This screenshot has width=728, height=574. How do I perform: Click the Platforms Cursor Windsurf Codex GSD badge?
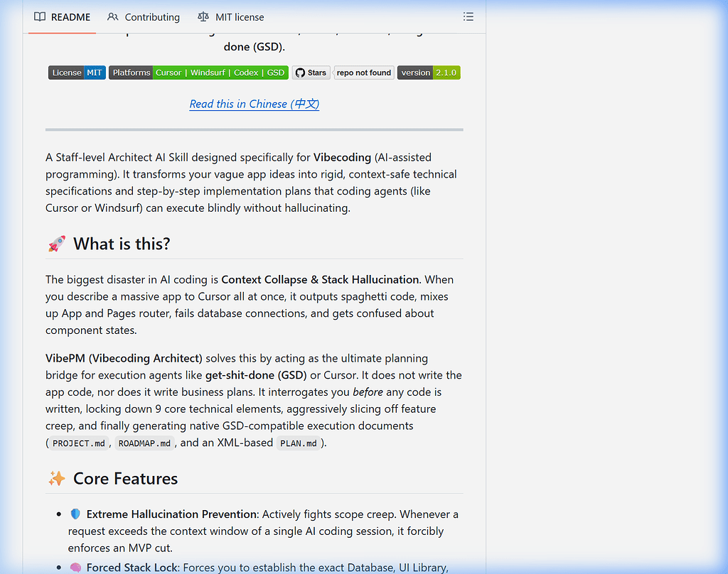click(x=199, y=73)
